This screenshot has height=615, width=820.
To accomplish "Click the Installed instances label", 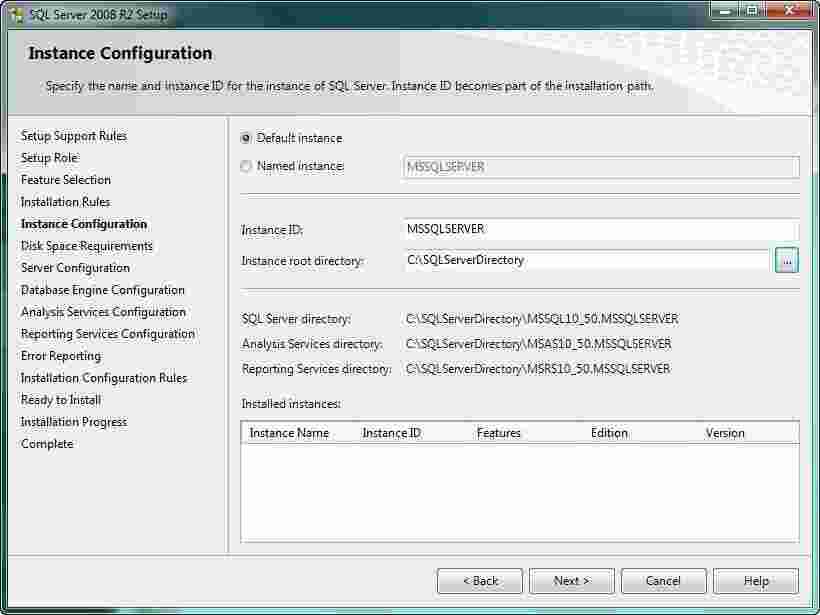I will tap(291, 404).
